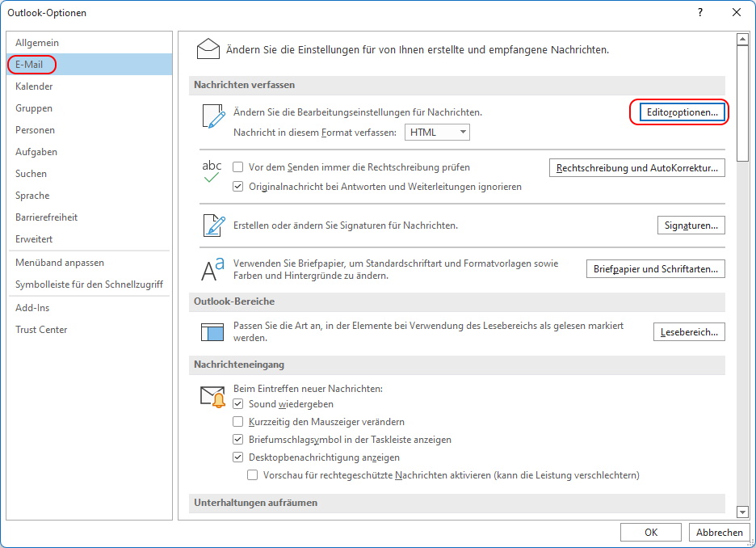Open Barrierefreiheit options
756x548 pixels.
90,217
